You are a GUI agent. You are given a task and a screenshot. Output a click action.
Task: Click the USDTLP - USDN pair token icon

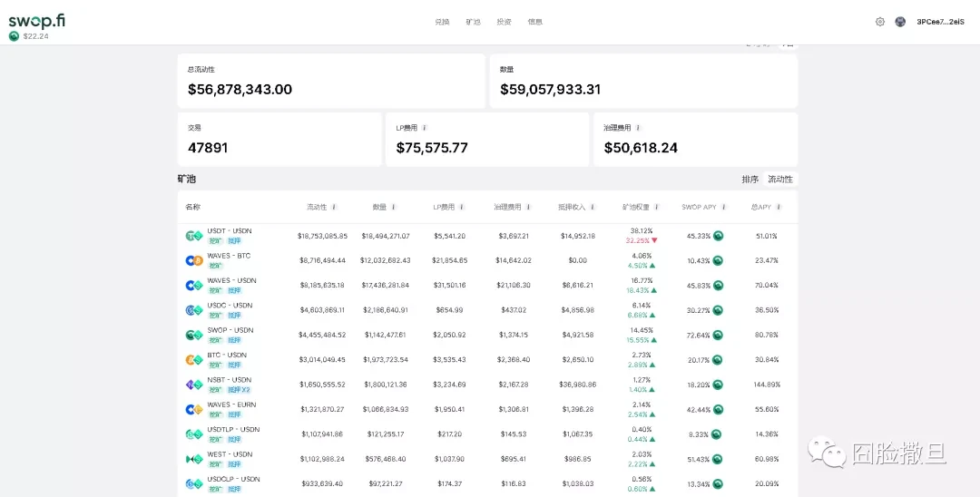[194, 434]
